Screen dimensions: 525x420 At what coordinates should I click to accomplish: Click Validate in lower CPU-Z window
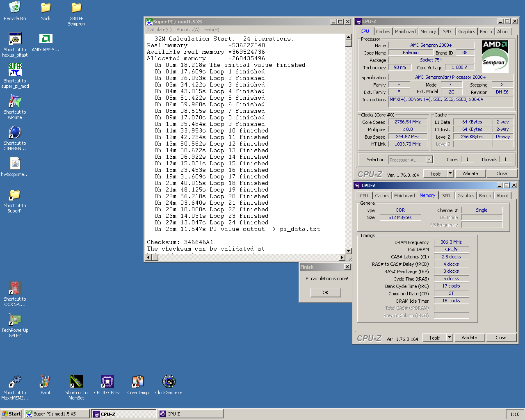469,338
